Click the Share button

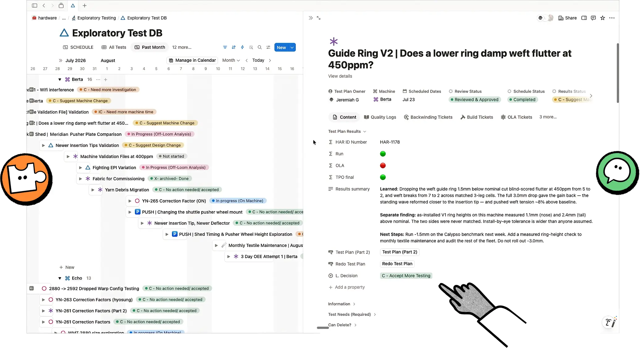coord(567,18)
